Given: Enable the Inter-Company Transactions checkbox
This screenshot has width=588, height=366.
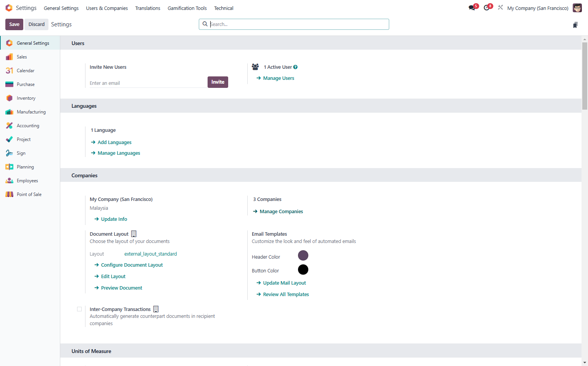Looking at the screenshot, I should [x=79, y=309].
